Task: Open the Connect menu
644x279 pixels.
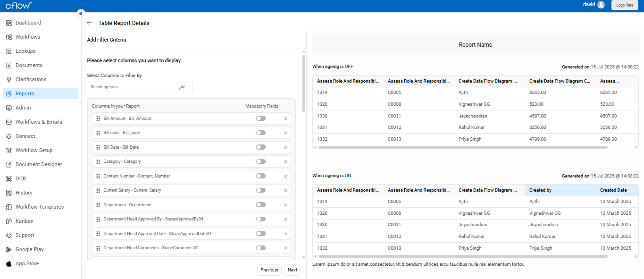Action: 41,136
